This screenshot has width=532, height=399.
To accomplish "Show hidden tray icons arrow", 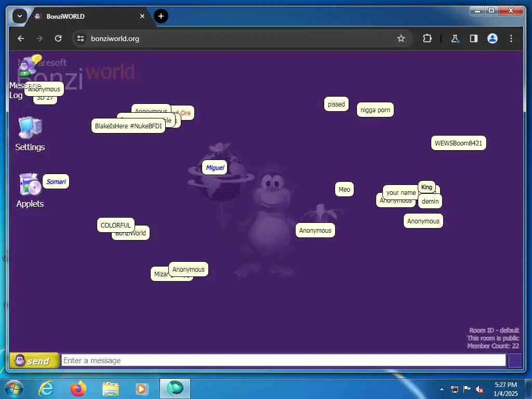I will 442,389.
